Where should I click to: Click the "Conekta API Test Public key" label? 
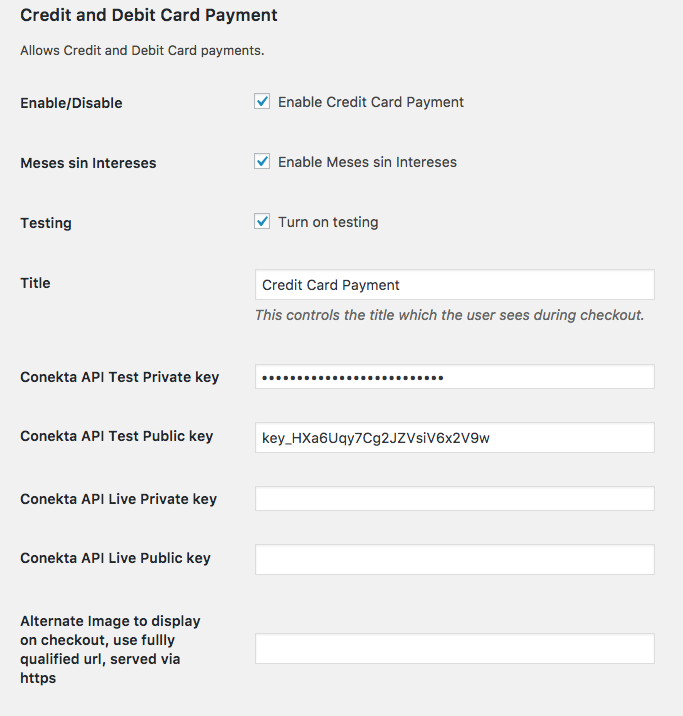(116, 436)
